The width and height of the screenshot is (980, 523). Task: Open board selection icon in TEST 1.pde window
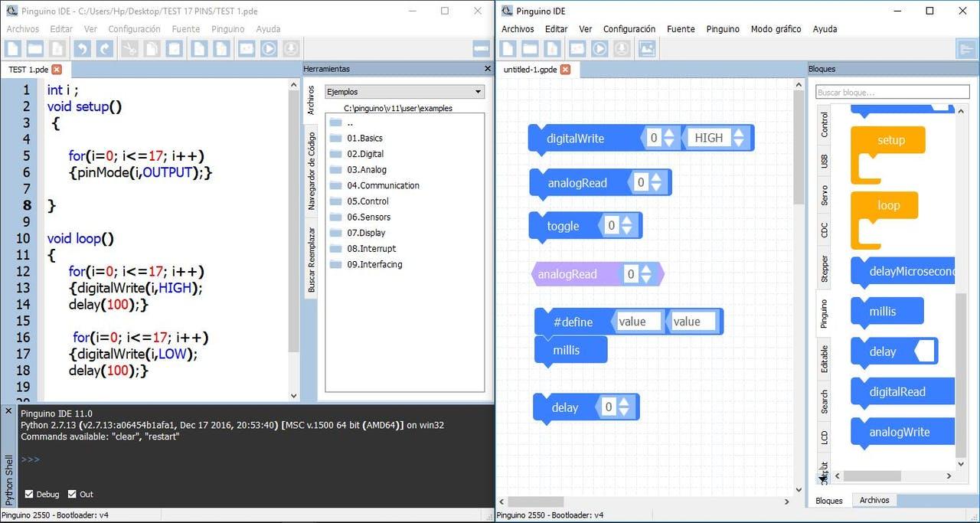(246, 48)
